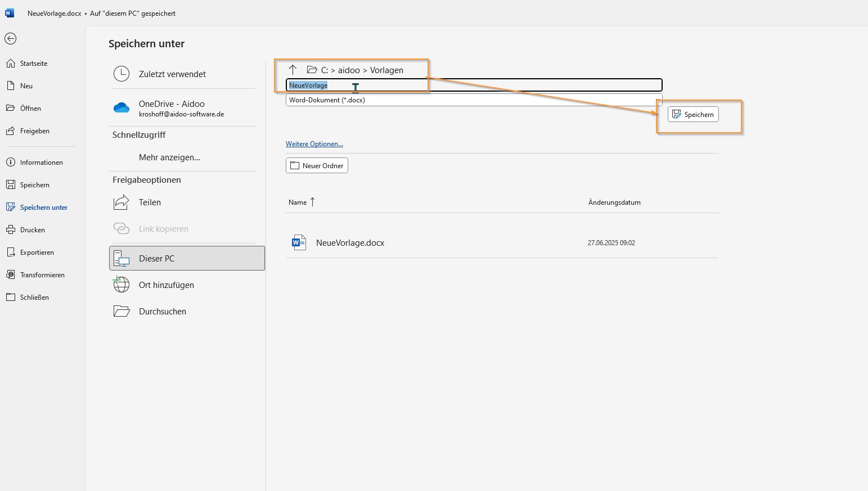The height and width of the screenshot is (491, 868).
Task: Sort files by Name column header
Action: pyautogui.click(x=298, y=202)
